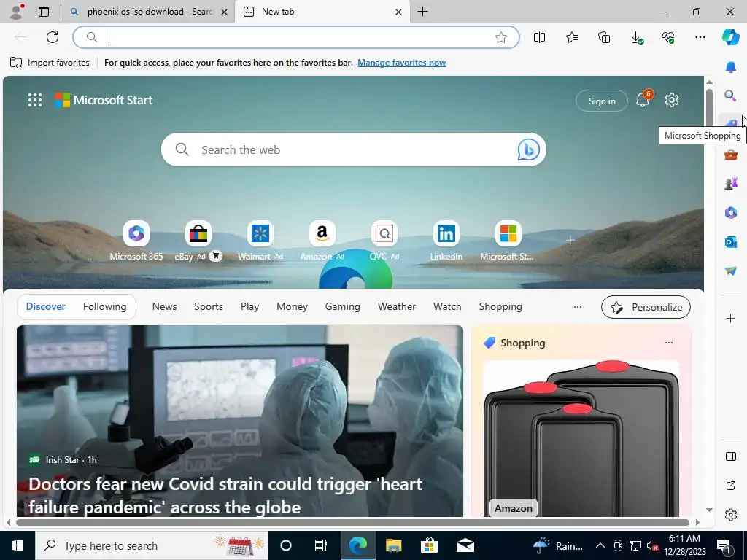The height and width of the screenshot is (560, 747).
Task: Open Copilot icon in top-right corner
Action: [730, 37]
